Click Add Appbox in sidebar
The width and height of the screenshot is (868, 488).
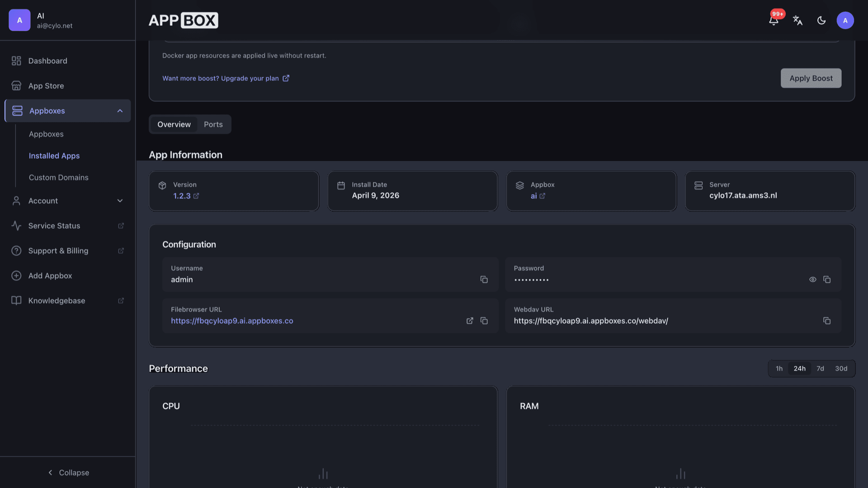point(68,275)
